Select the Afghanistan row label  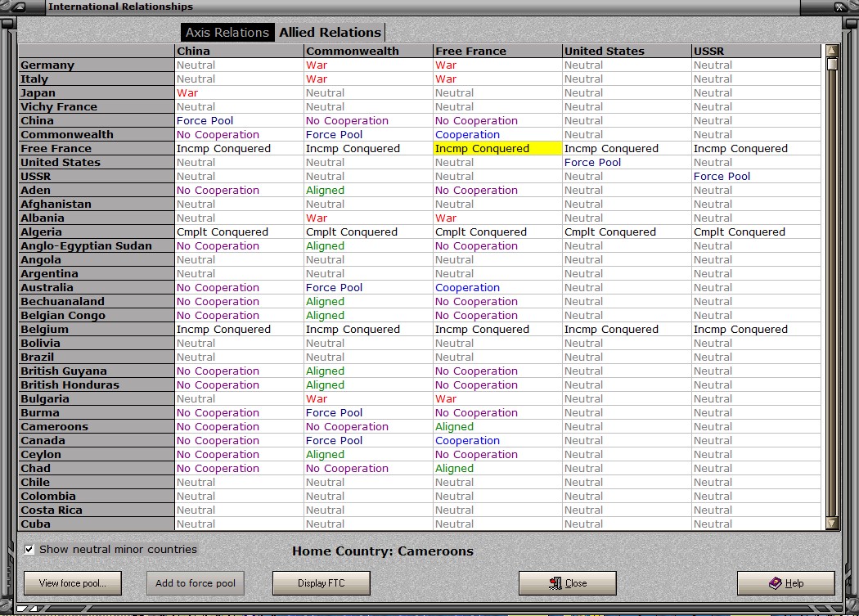click(x=97, y=204)
